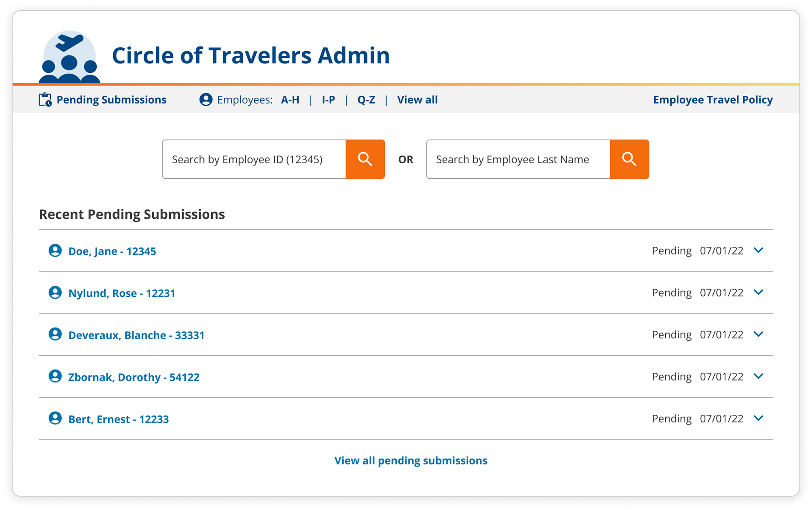
Task: Click the Employees person icon in the nav bar
Action: click(206, 100)
